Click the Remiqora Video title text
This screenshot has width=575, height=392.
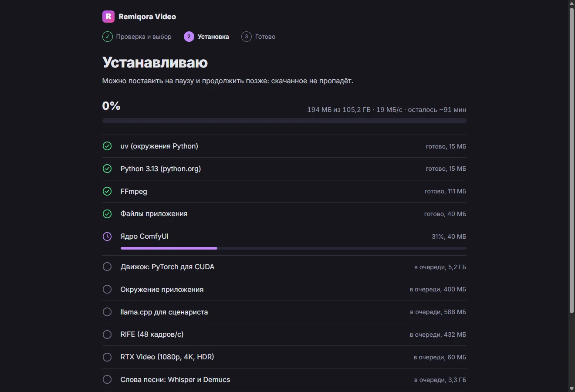(x=147, y=17)
